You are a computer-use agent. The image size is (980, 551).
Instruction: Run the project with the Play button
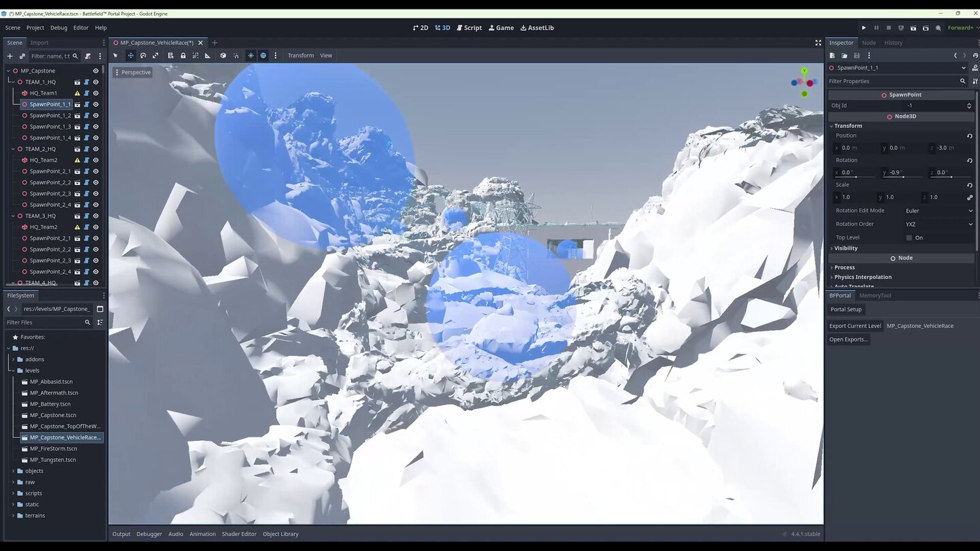(x=864, y=28)
